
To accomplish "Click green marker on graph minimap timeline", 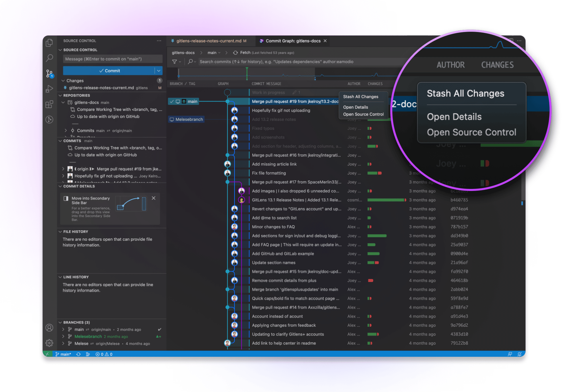I will click(x=247, y=74).
